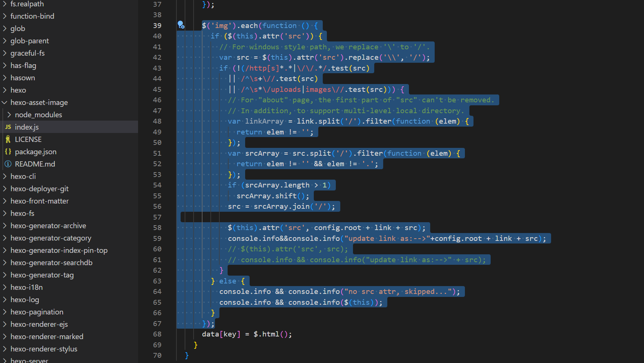Place cursor on data[key] assignment line

(x=246, y=334)
